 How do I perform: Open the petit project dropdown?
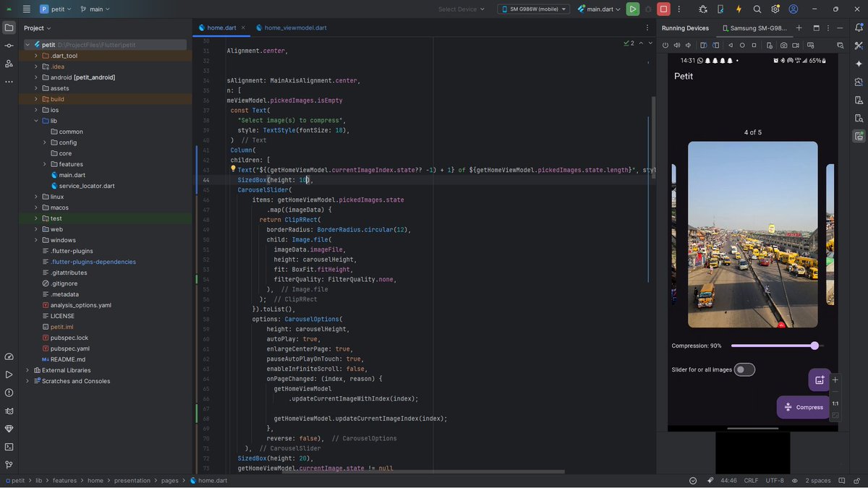(55, 9)
